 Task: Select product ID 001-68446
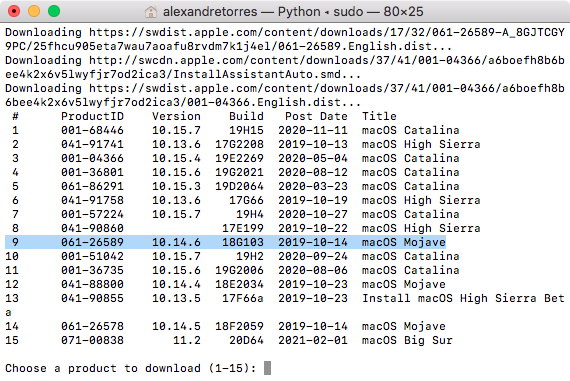pyautogui.click(x=92, y=130)
